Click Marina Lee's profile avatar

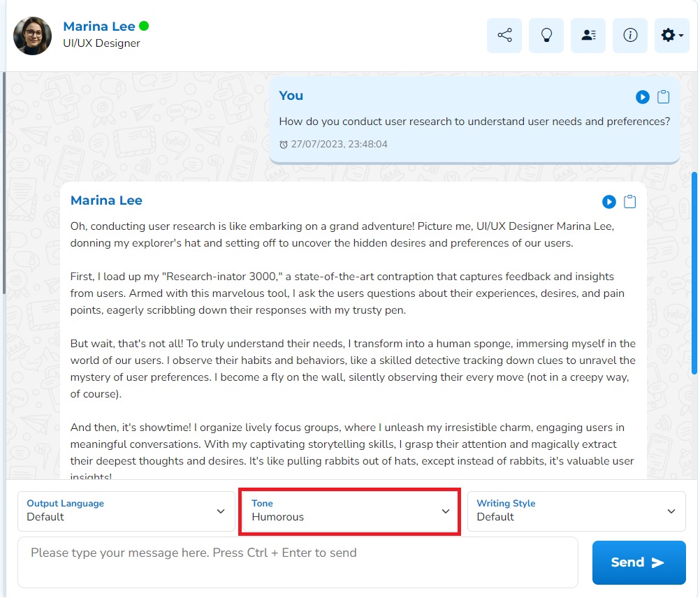pyautogui.click(x=33, y=36)
